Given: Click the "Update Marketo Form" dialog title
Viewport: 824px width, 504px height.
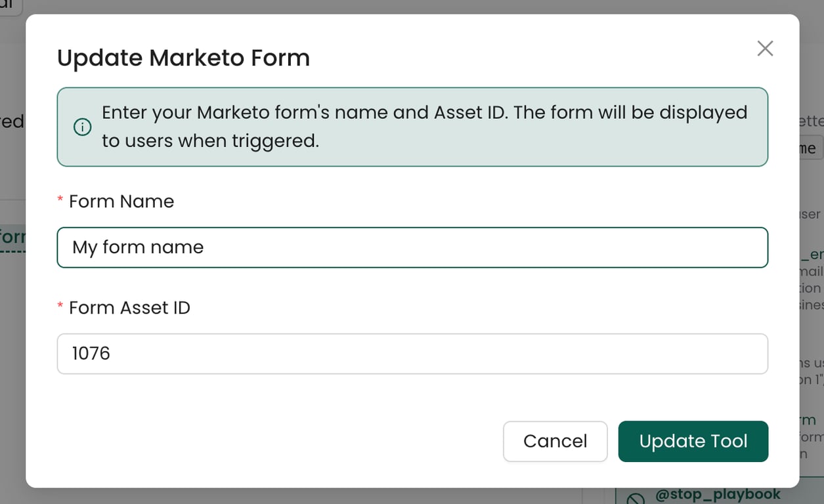Looking at the screenshot, I should click(183, 58).
